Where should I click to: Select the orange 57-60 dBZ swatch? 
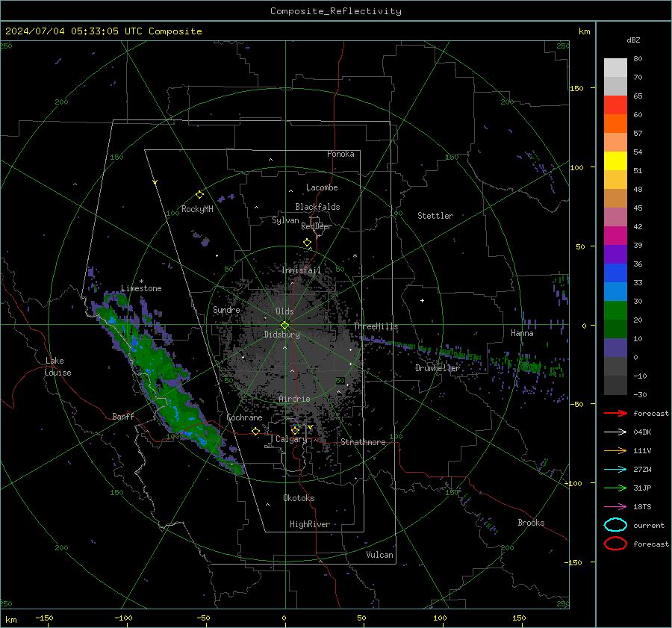[615, 124]
